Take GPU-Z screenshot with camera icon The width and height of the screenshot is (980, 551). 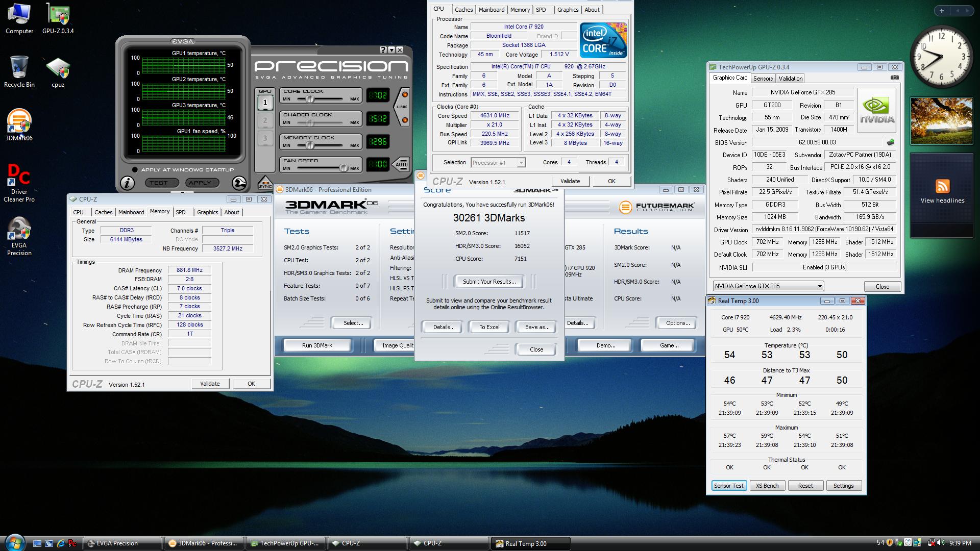pyautogui.click(x=894, y=78)
